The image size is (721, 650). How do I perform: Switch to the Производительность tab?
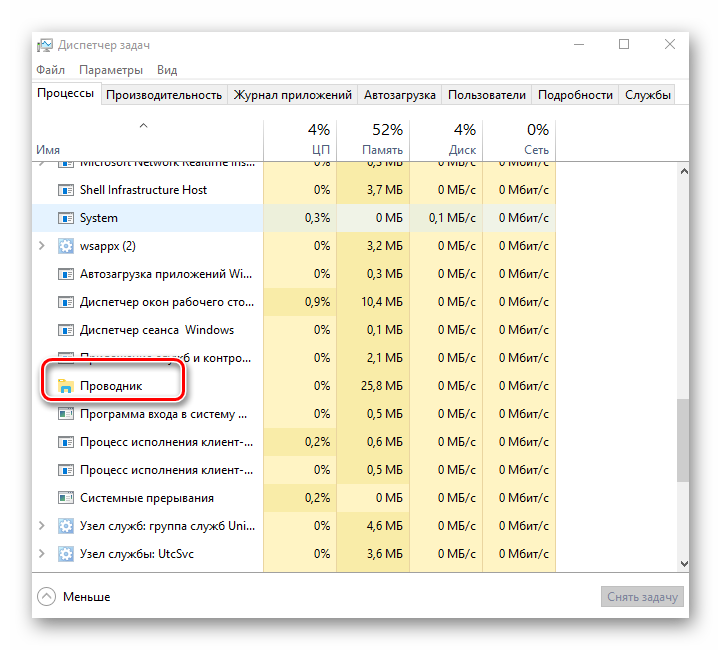tap(164, 95)
